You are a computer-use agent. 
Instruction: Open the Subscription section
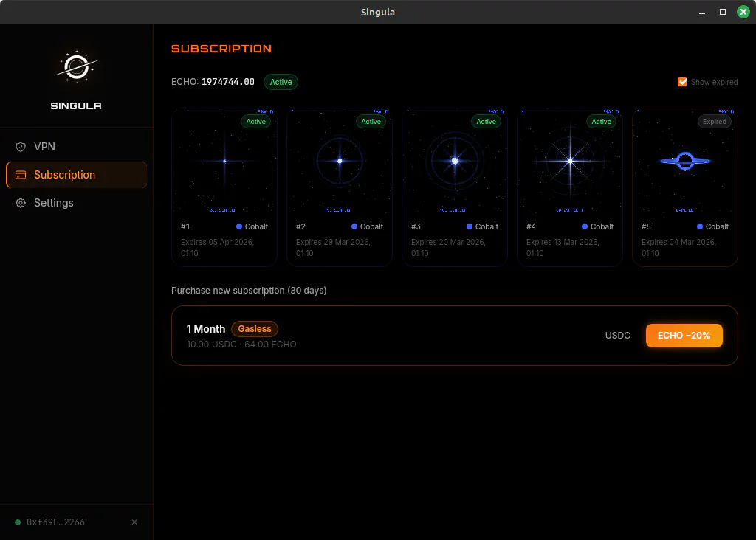(76, 175)
